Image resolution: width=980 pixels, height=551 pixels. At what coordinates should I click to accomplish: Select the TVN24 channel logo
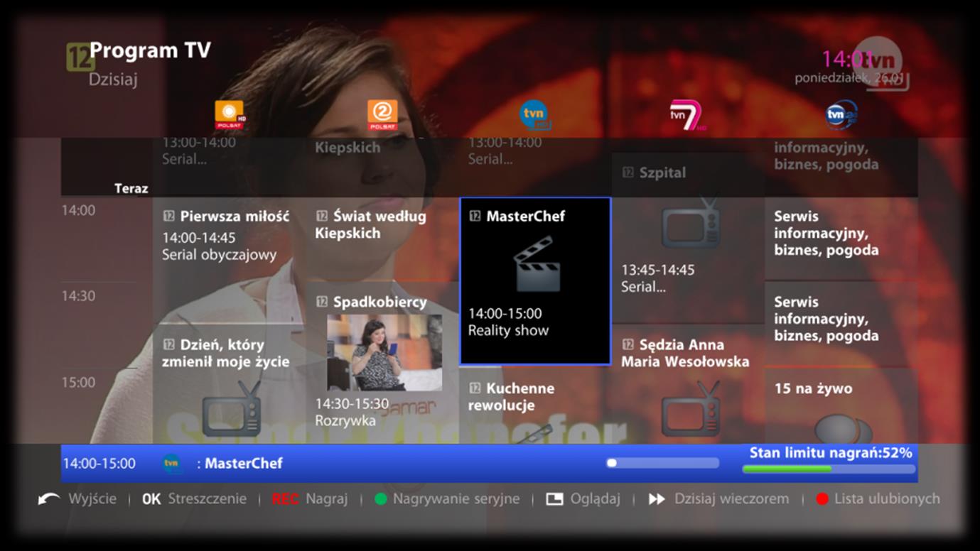[x=841, y=115]
